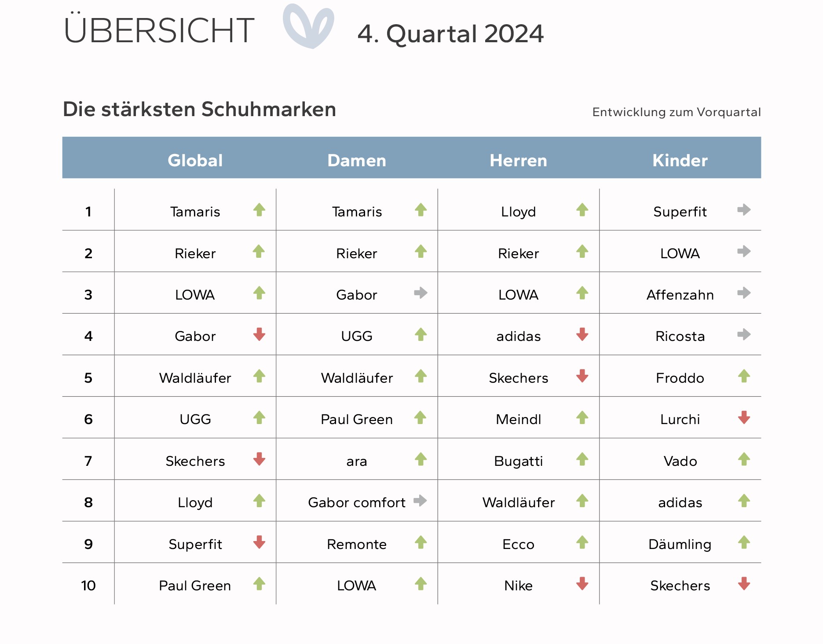Select the Kinder column header

[680, 161]
